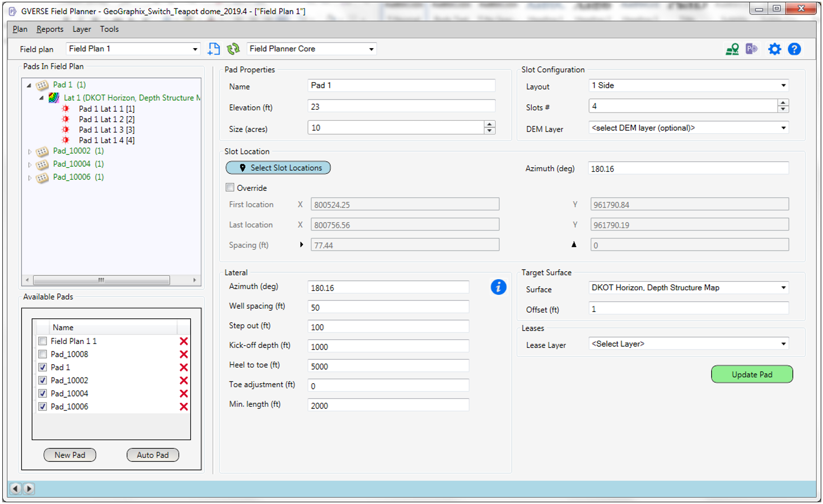Screen dimensions: 823x504
Task: Expand the Pad_10006 tree node
Action: 30,178
